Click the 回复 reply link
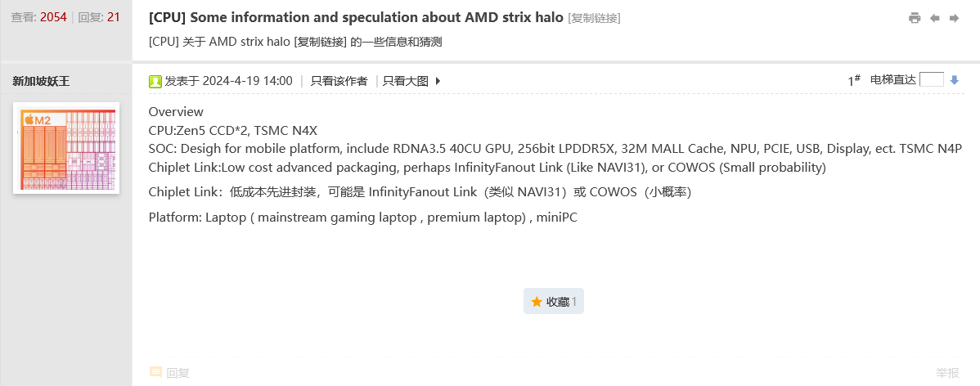 [178, 373]
